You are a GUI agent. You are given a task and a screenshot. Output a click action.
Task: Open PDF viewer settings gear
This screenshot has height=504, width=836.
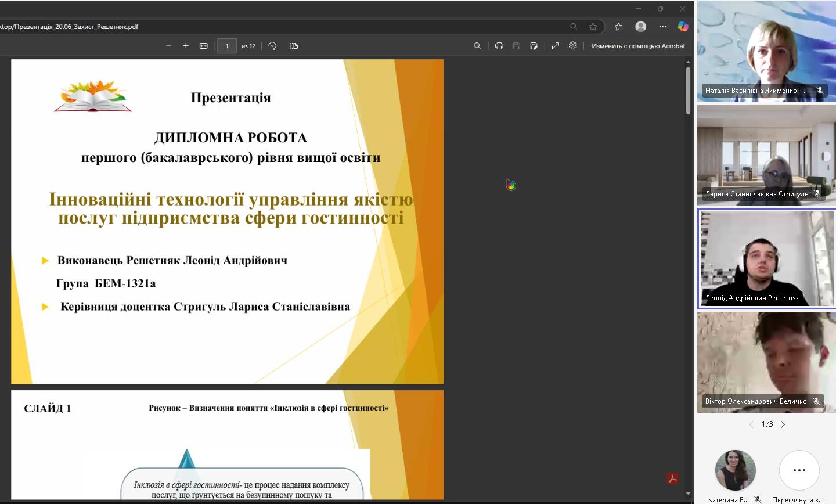pyautogui.click(x=573, y=46)
